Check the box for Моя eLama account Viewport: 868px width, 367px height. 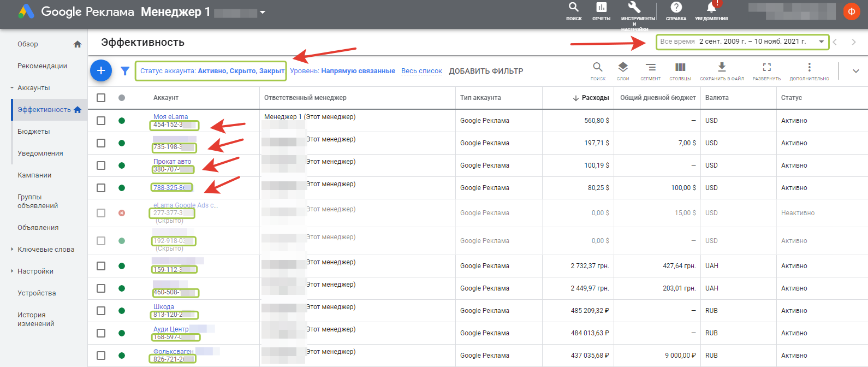click(x=101, y=121)
